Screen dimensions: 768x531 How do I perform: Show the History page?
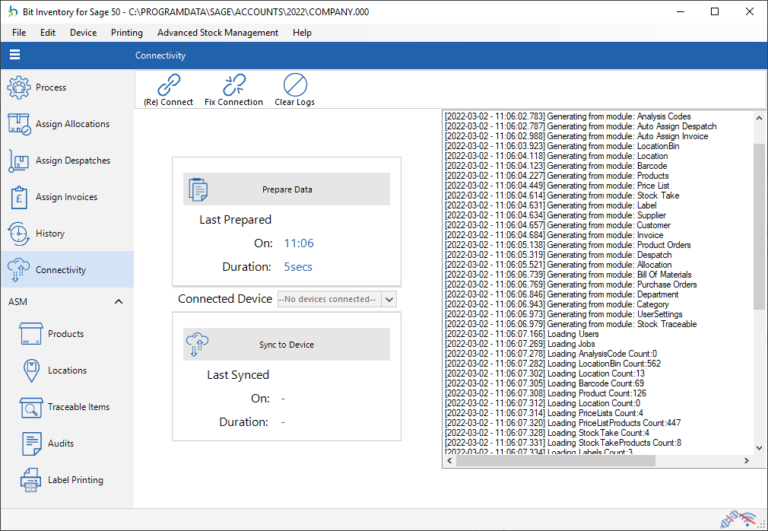(50, 234)
